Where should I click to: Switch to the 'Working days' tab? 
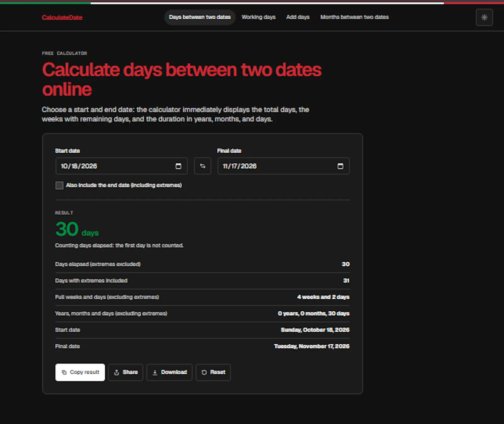tap(259, 17)
